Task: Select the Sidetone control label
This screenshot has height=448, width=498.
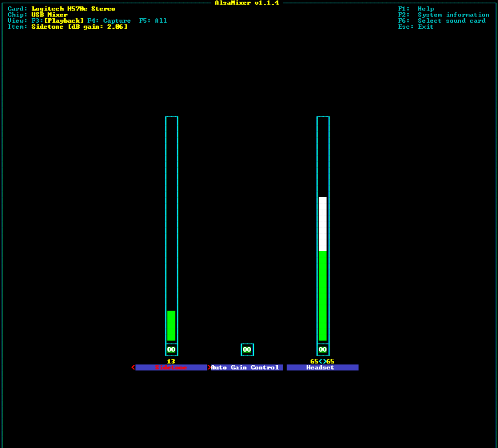Action: pyautogui.click(x=171, y=367)
